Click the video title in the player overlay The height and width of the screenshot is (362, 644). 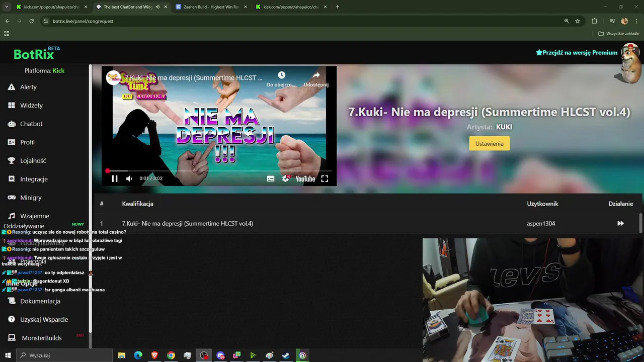194,78
